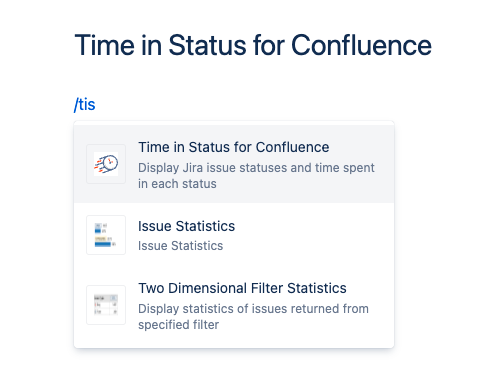Click the Issue Statistics bar chart icon
484x391 pixels.
106,235
